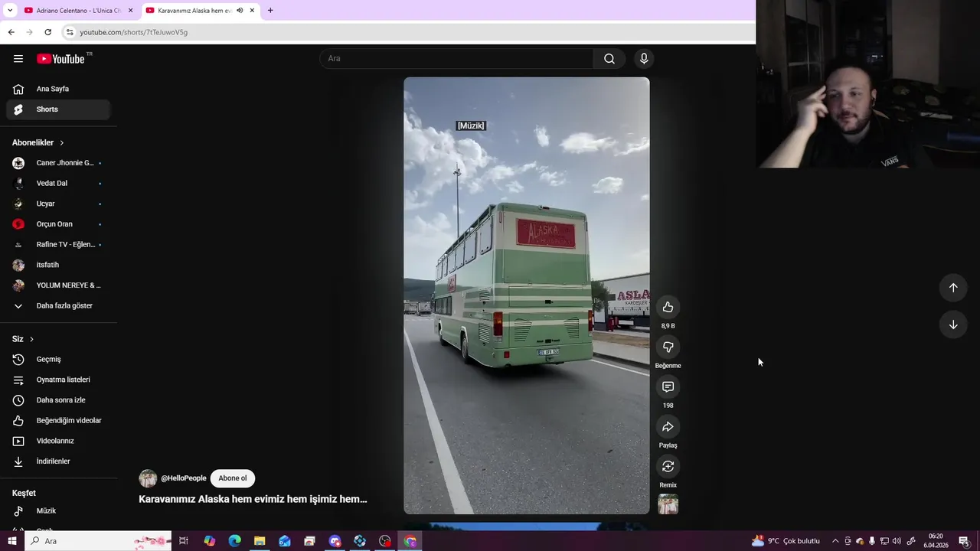Launch Microsoft Edge from taskbar
Image resolution: width=980 pixels, height=551 pixels.
[234, 541]
